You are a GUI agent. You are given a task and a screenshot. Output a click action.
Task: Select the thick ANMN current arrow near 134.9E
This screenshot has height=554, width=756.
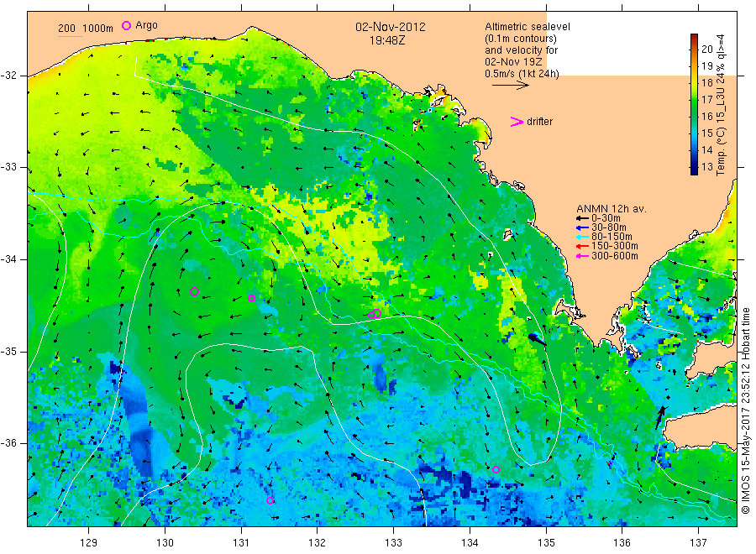(x=537, y=339)
